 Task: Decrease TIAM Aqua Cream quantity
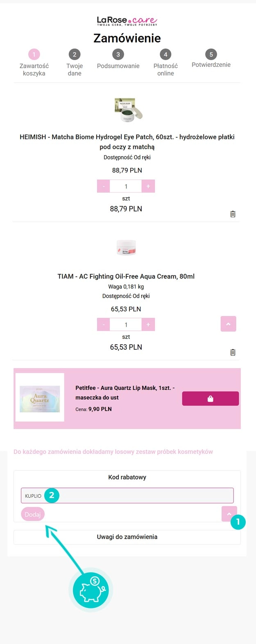[x=104, y=324]
